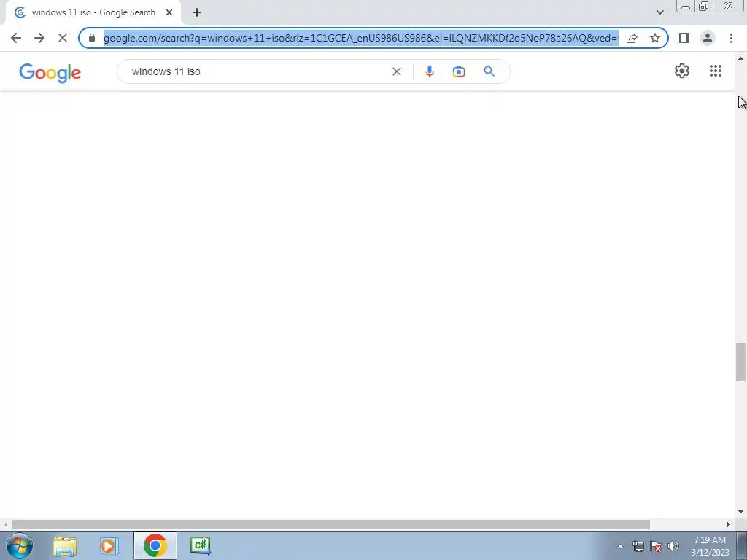Open Chrome side panel

(x=684, y=38)
